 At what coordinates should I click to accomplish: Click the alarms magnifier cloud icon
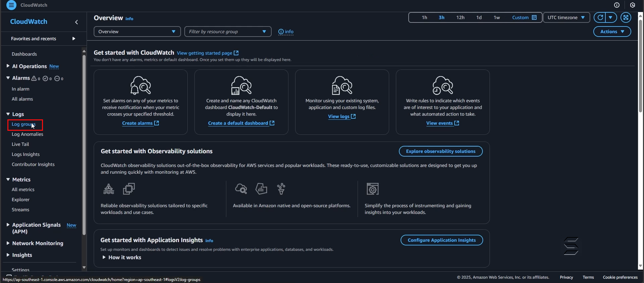click(x=141, y=85)
